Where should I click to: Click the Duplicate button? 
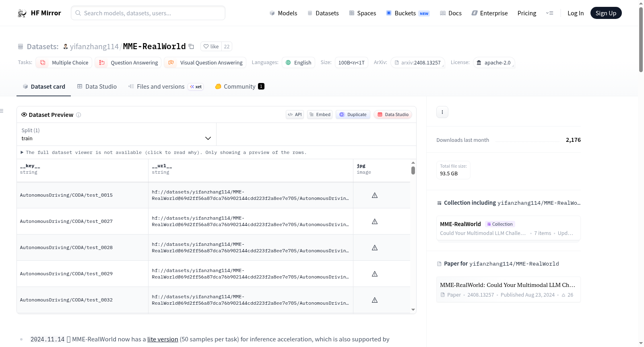click(x=353, y=114)
